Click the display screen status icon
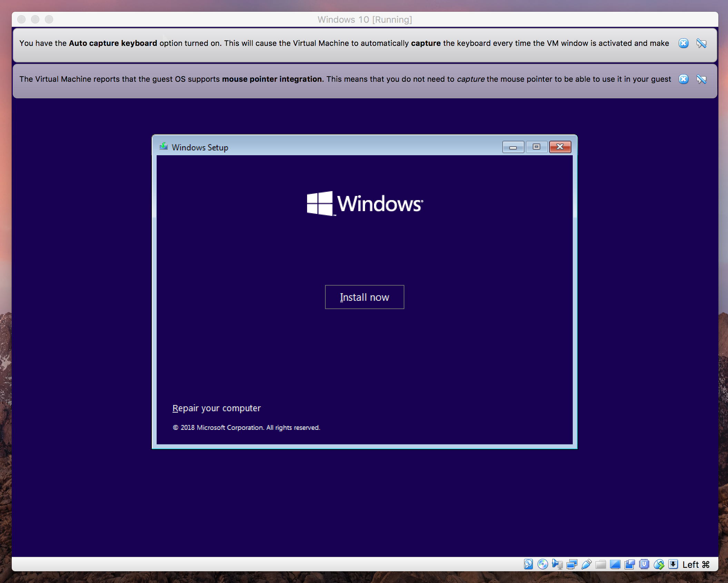Image resolution: width=728 pixels, height=583 pixels. point(615,564)
